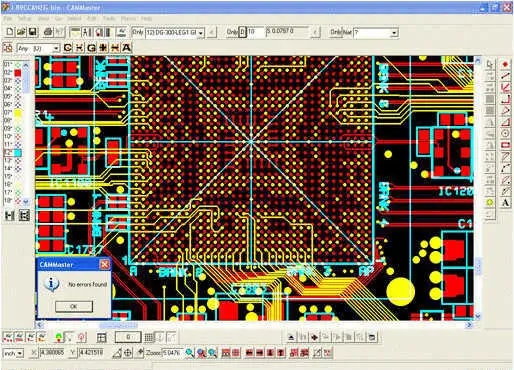Click the D-code field showing 10
514x370 pixels.
[x=256, y=32]
